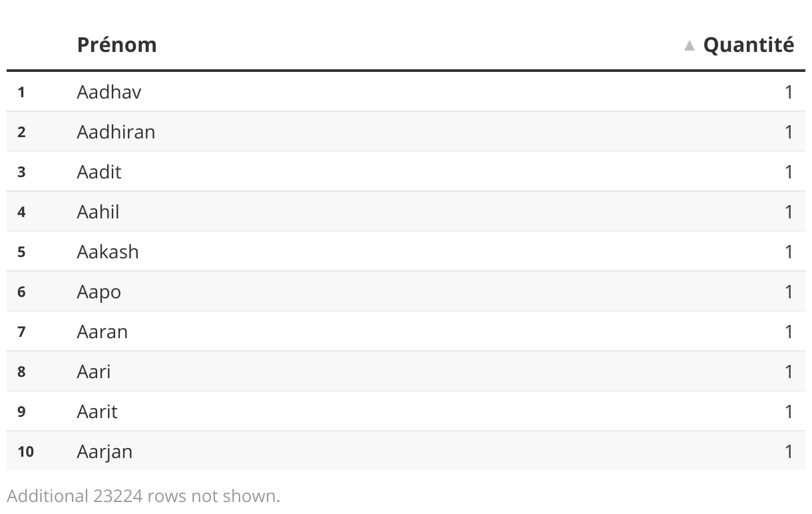
Task: Click the quantity value for Aarjan
Action: tap(789, 451)
